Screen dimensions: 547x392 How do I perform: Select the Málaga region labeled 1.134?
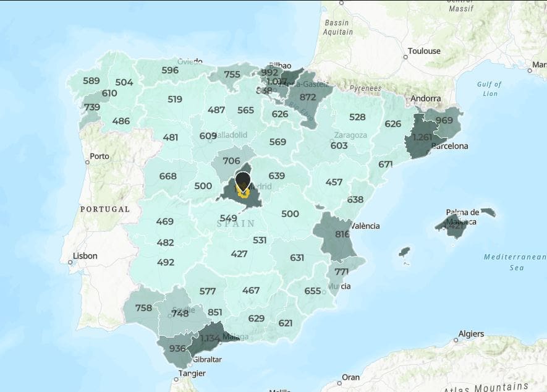coord(210,338)
